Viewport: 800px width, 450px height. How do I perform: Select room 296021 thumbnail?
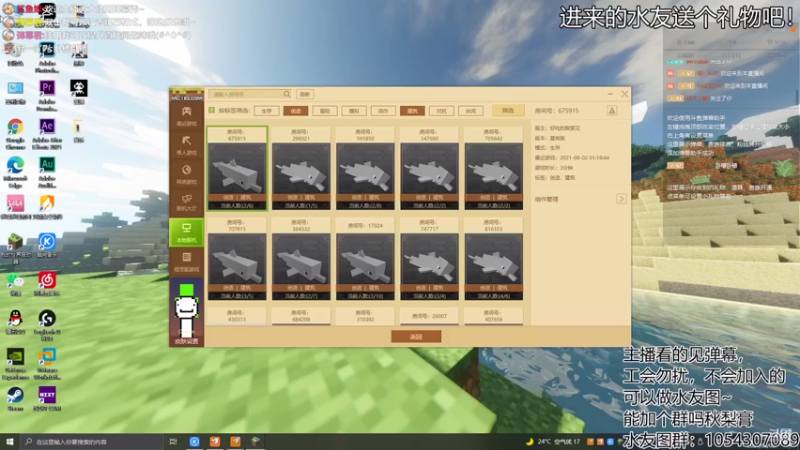[x=301, y=168]
